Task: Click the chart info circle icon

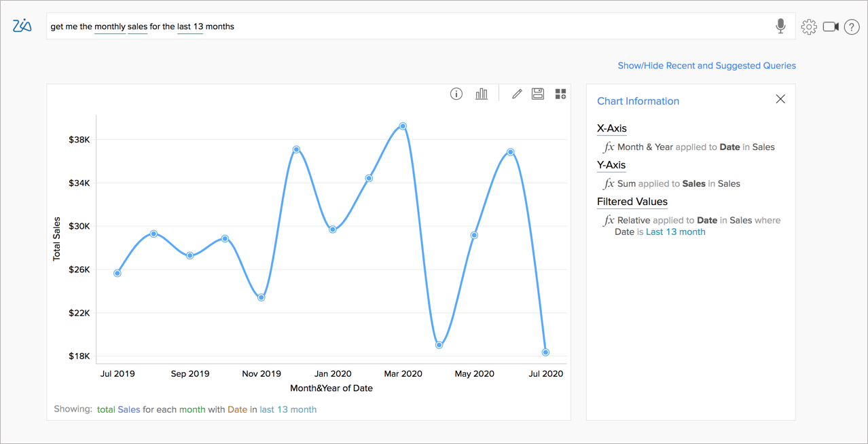Action: tap(456, 93)
